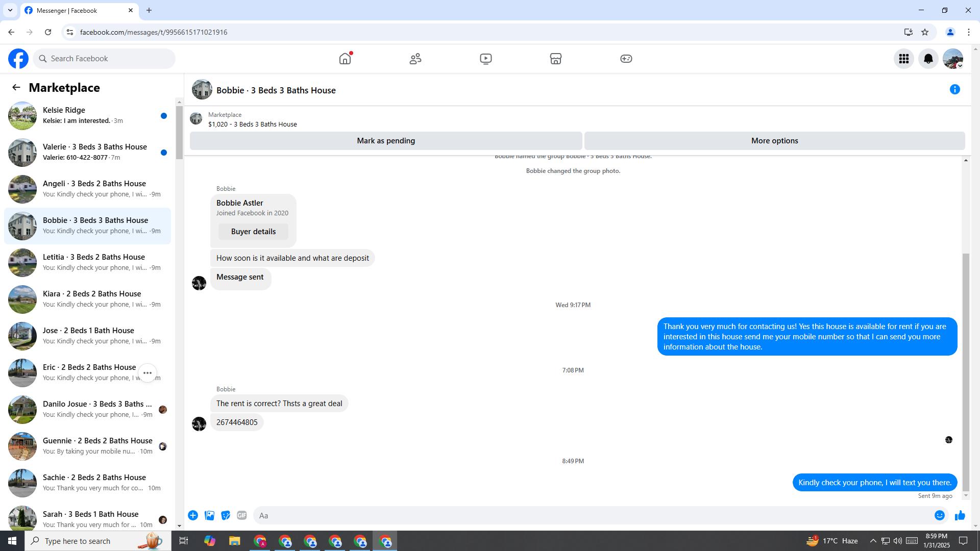Image resolution: width=980 pixels, height=551 pixels.
Task: Open Task View on taskbar
Action: [184, 541]
